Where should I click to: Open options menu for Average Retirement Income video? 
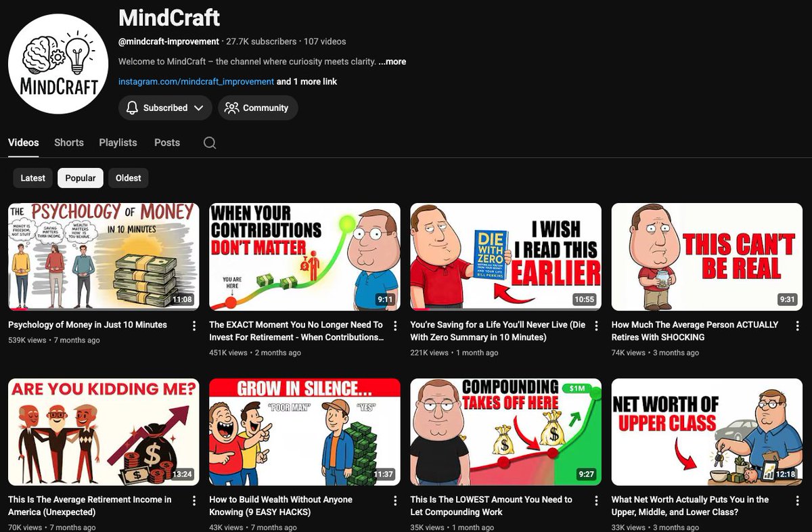click(194, 501)
